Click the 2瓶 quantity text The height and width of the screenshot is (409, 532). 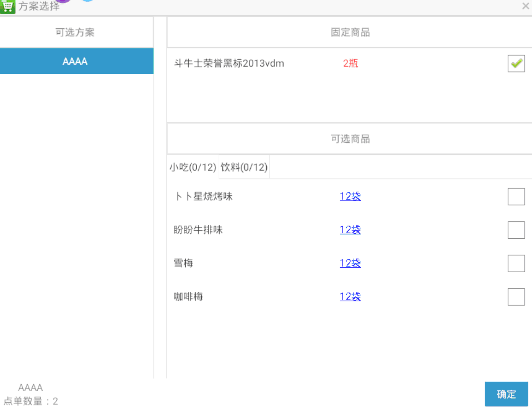pos(350,63)
